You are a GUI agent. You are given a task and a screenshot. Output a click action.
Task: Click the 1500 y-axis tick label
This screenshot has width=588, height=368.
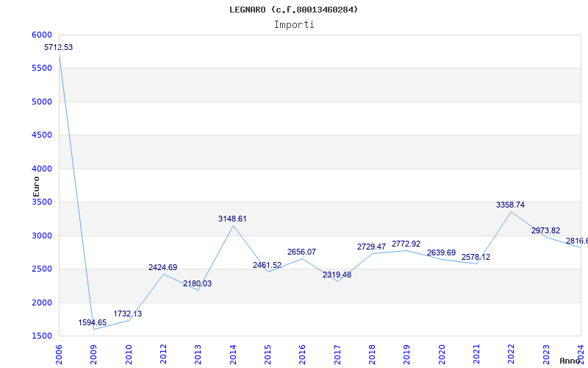(x=42, y=336)
